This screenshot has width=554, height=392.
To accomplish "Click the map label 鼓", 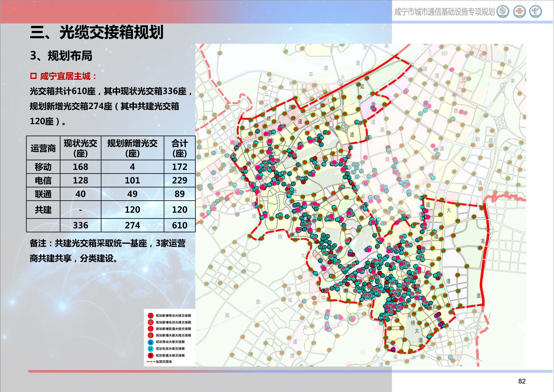I will click(x=387, y=159).
